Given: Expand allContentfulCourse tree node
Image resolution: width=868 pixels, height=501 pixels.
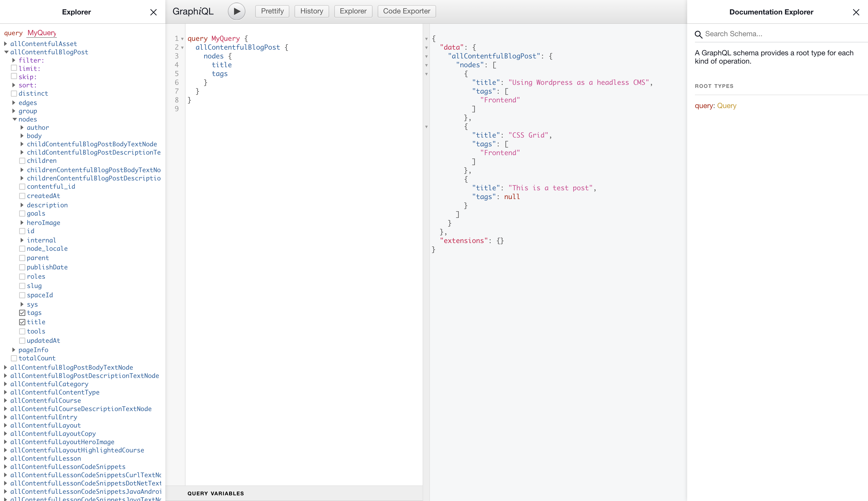Looking at the screenshot, I should point(6,400).
